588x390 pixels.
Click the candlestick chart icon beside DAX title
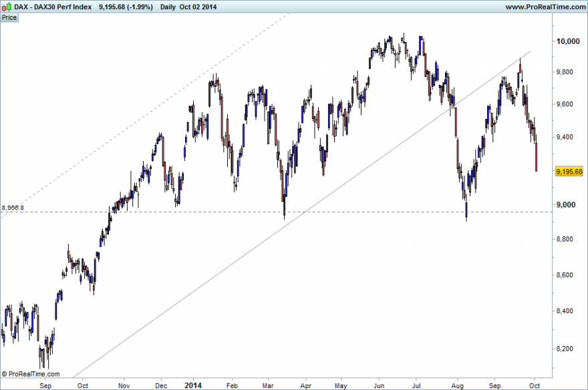click(7, 7)
